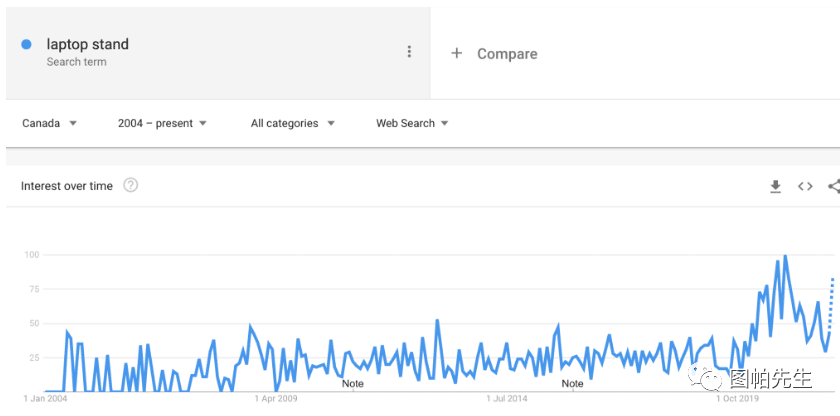Click the 1 Apr 2009 axis label
840x416 pixels.
tap(276, 398)
